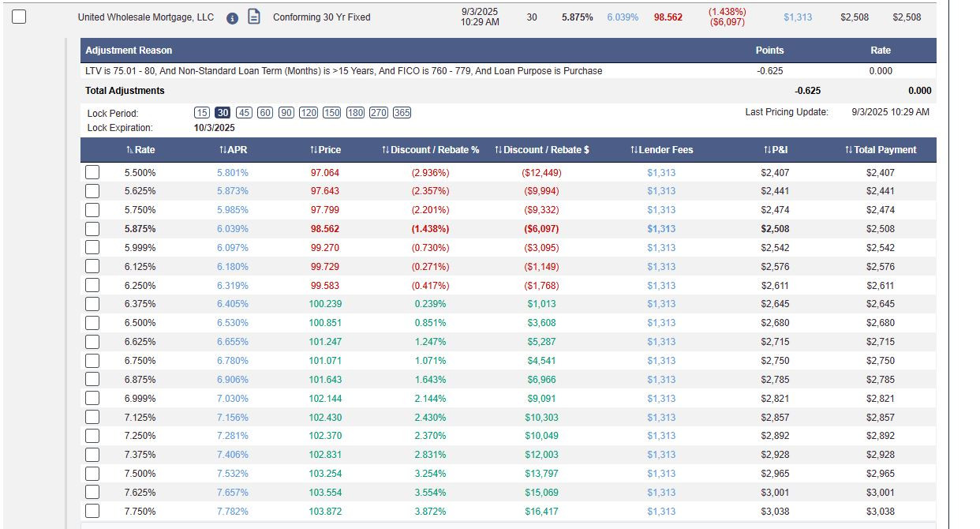This screenshot has width=980, height=529.
Task: Select the 7.750% rate row checkbox
Action: [92, 512]
